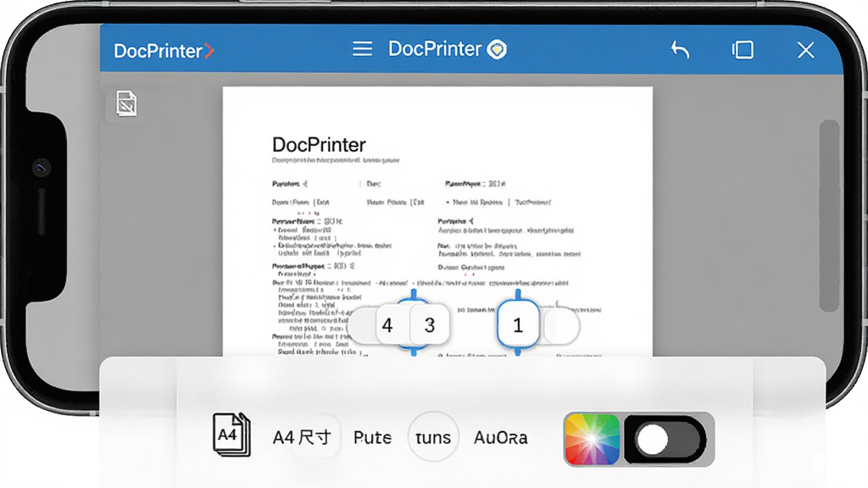The width and height of the screenshot is (868, 488).
Task: Click the vertical scrollbar on the right
Action: coord(829,216)
